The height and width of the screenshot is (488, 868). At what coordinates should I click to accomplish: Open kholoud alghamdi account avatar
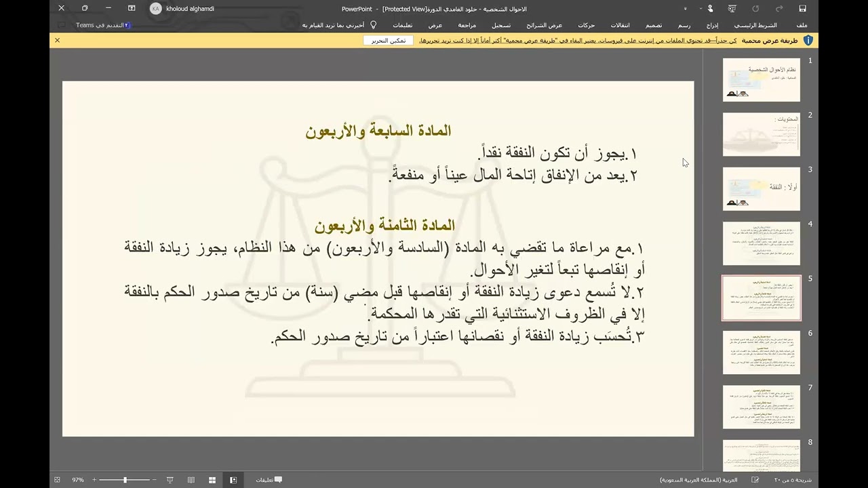[x=156, y=9]
